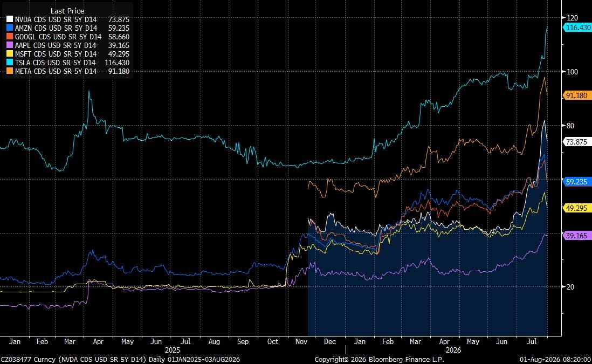Click legend value 116.430 for TSLA
Screen dimensions: 592x364
pyautogui.click(x=117, y=63)
